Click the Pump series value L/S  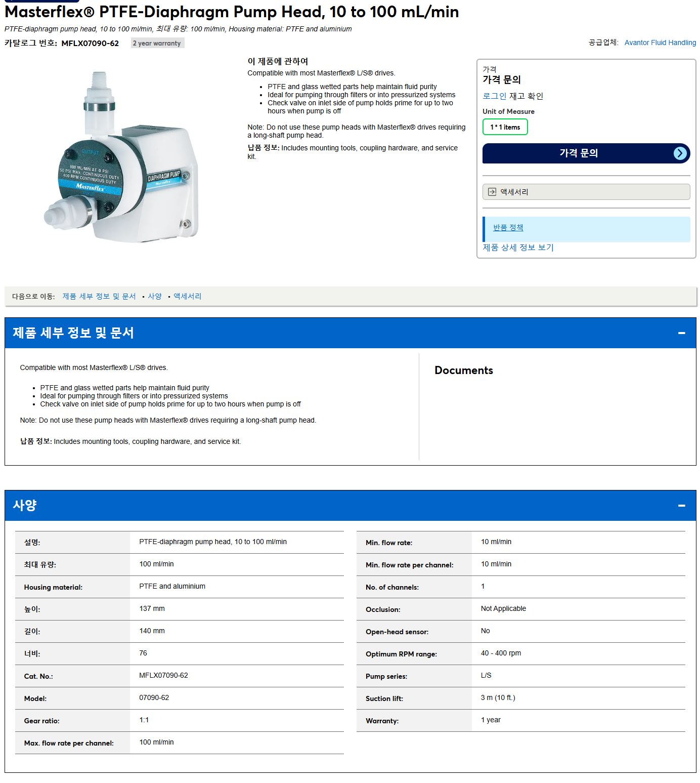coord(486,676)
